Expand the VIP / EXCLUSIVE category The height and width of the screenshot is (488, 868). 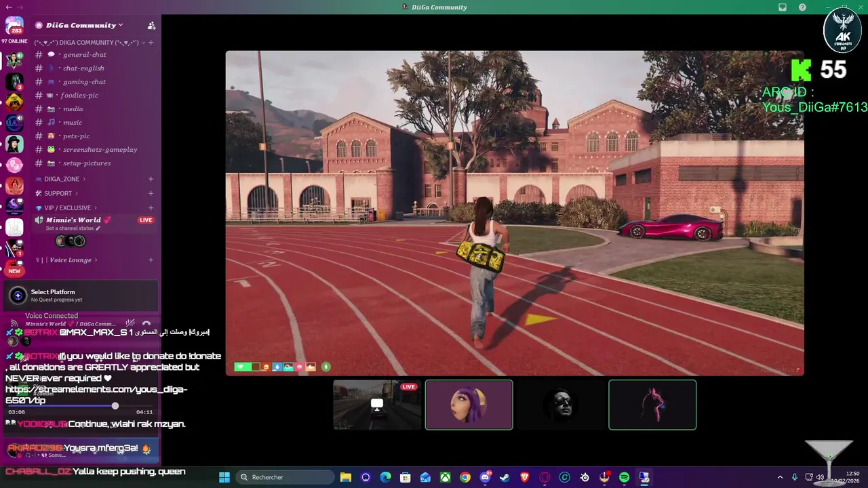[67, 208]
